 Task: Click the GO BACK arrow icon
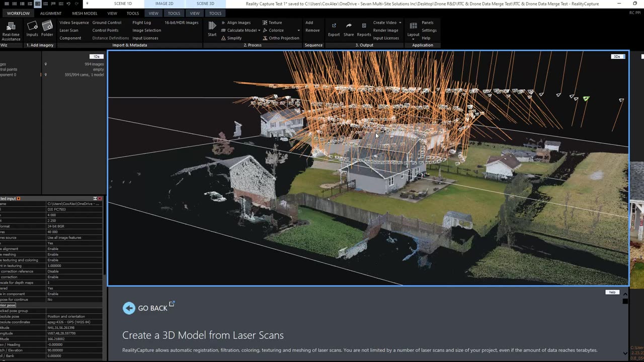pos(129,308)
